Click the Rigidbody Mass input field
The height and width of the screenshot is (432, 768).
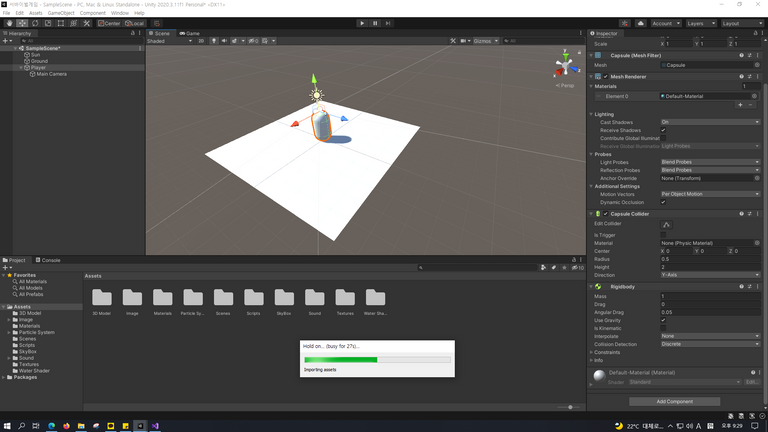(710, 296)
